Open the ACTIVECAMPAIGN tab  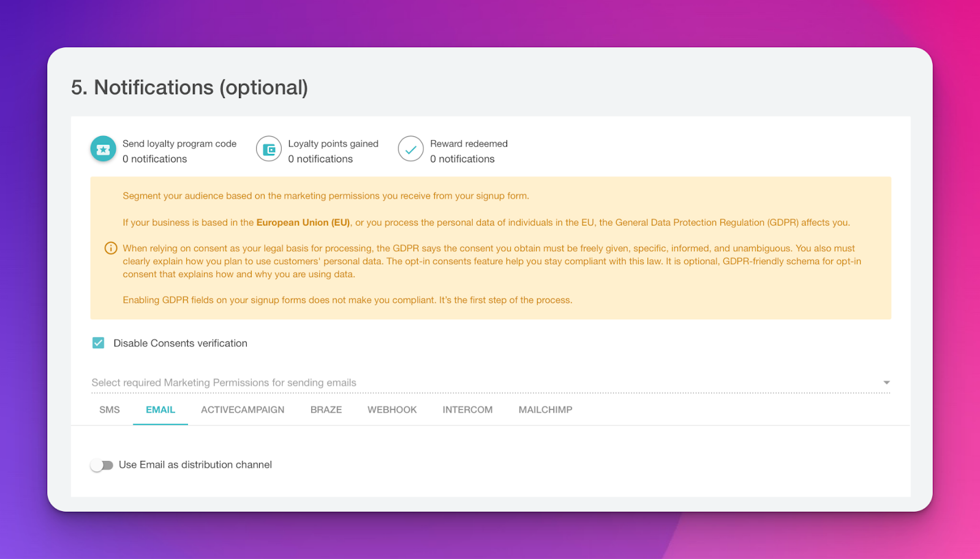tap(243, 409)
